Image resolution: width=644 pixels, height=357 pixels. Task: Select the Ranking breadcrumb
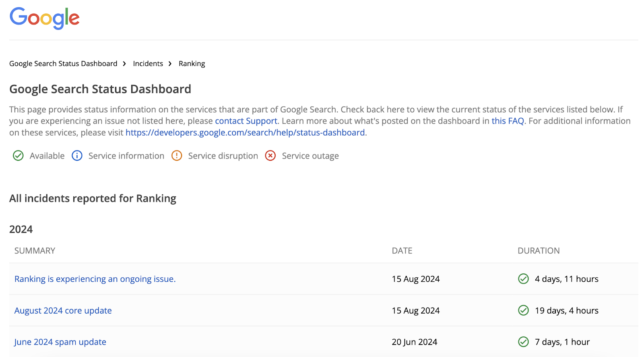point(192,64)
